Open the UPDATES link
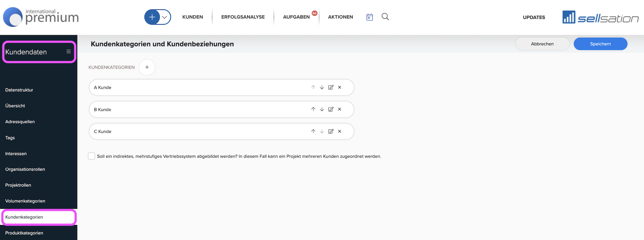Viewport: 644px width, 240px height. (534, 17)
